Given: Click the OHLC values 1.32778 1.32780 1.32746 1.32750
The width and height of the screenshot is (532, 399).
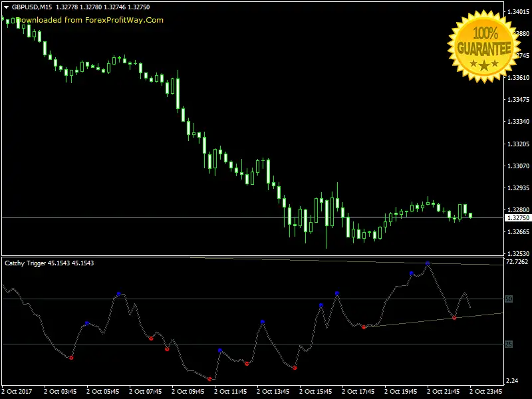Looking at the screenshot, I should (103, 7).
